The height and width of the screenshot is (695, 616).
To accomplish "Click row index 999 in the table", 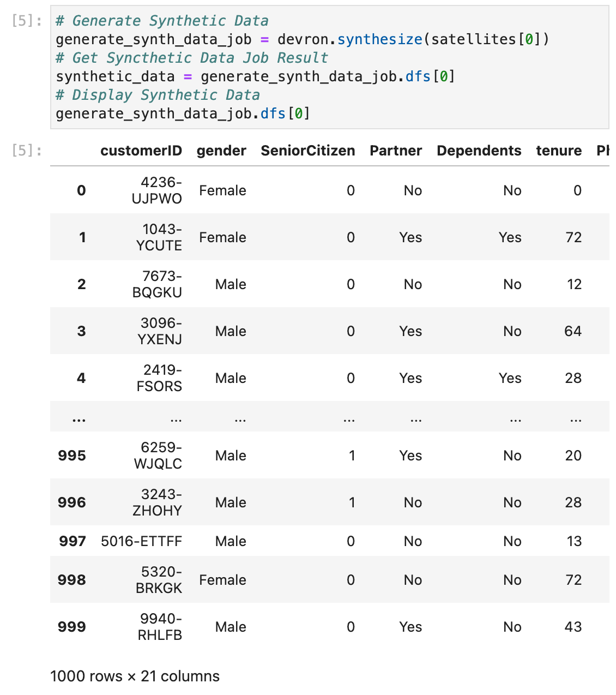I will 72,627.
